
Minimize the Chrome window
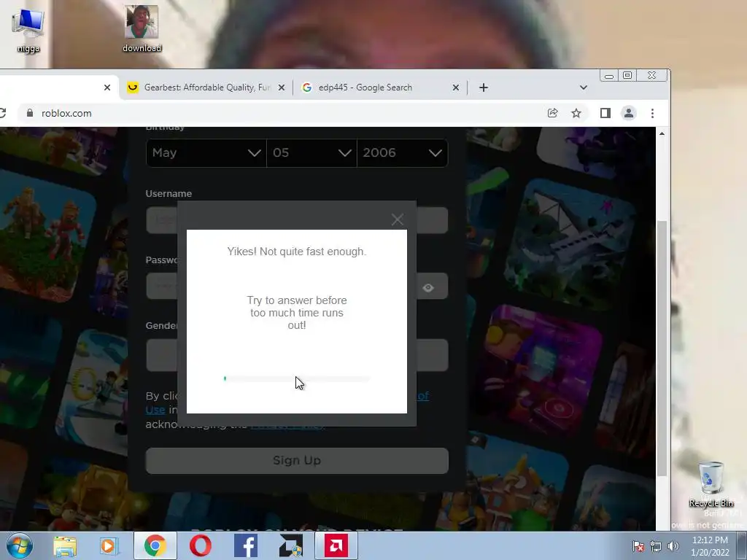pyautogui.click(x=609, y=76)
